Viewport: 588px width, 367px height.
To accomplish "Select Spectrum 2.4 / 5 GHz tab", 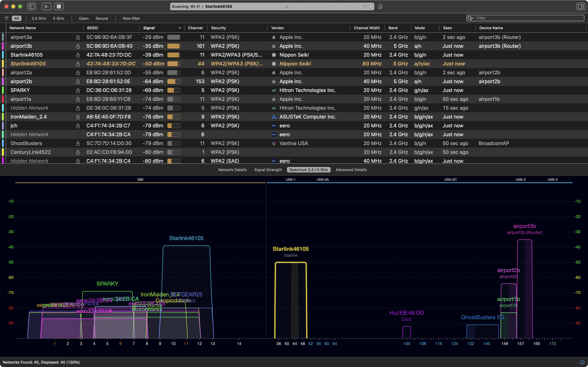I will click(x=309, y=170).
